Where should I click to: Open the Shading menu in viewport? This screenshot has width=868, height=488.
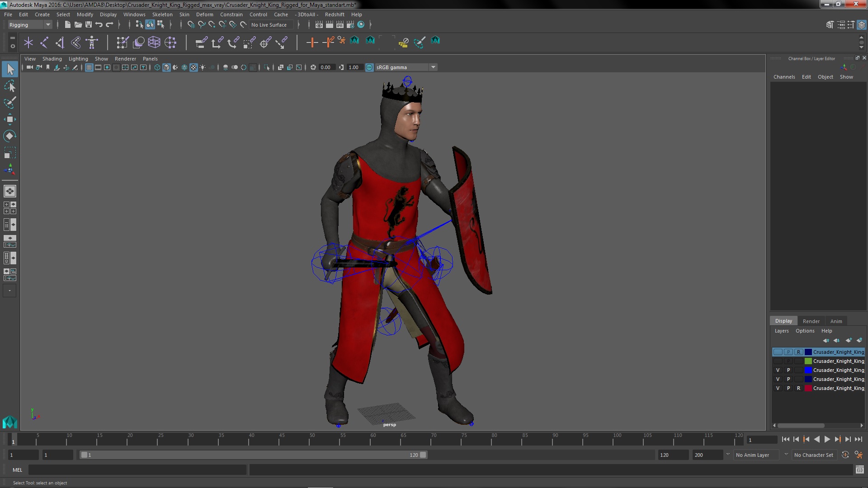52,58
